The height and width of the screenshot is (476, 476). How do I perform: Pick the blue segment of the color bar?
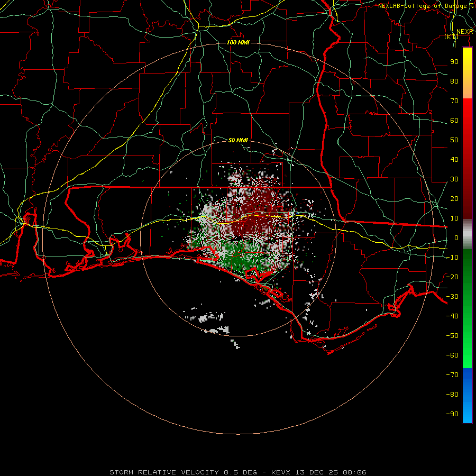(467, 395)
